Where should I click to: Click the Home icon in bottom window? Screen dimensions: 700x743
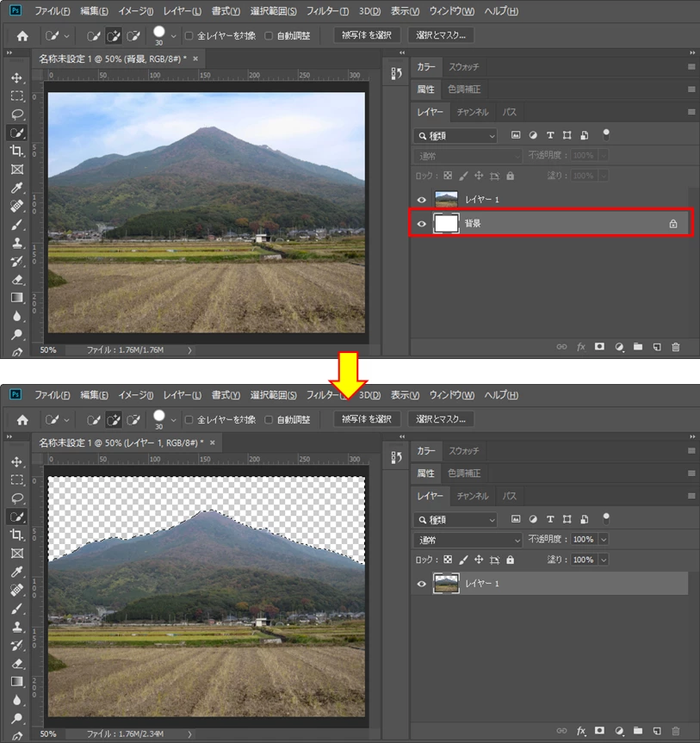coord(22,420)
